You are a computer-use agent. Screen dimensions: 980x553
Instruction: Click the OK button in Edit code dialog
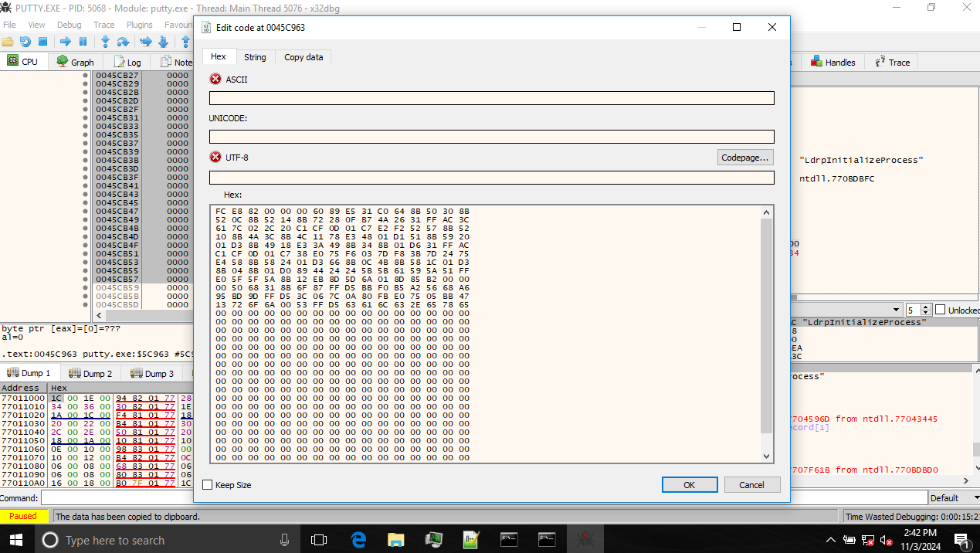tap(690, 485)
